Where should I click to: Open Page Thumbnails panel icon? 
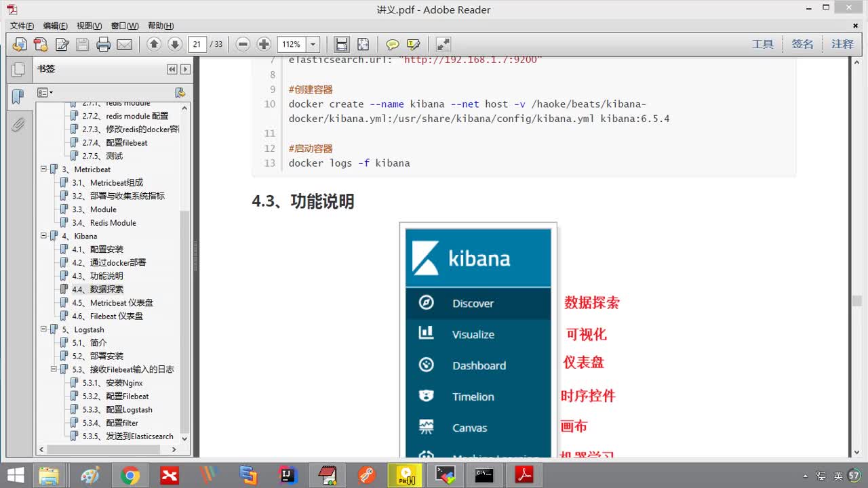click(x=18, y=68)
